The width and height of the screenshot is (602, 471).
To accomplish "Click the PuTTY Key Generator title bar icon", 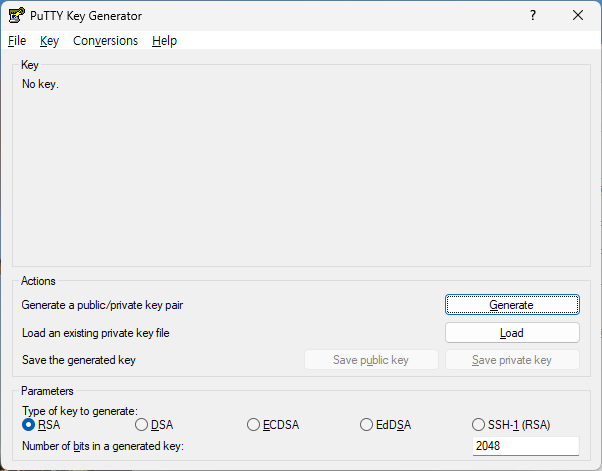I will click(x=17, y=16).
